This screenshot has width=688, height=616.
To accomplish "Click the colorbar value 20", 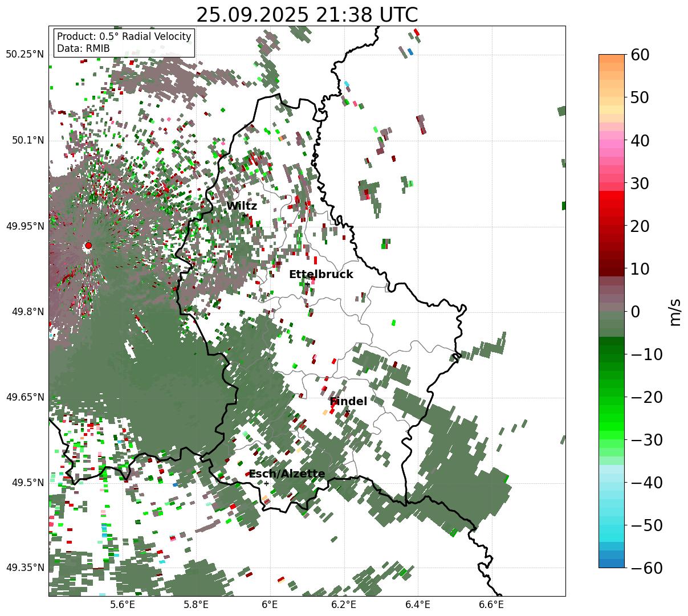I will coord(641,226).
